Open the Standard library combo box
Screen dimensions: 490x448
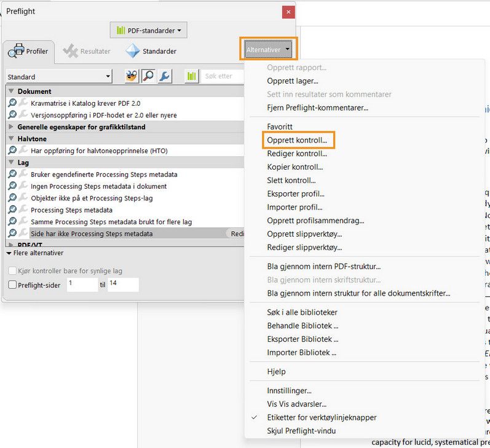coord(59,77)
